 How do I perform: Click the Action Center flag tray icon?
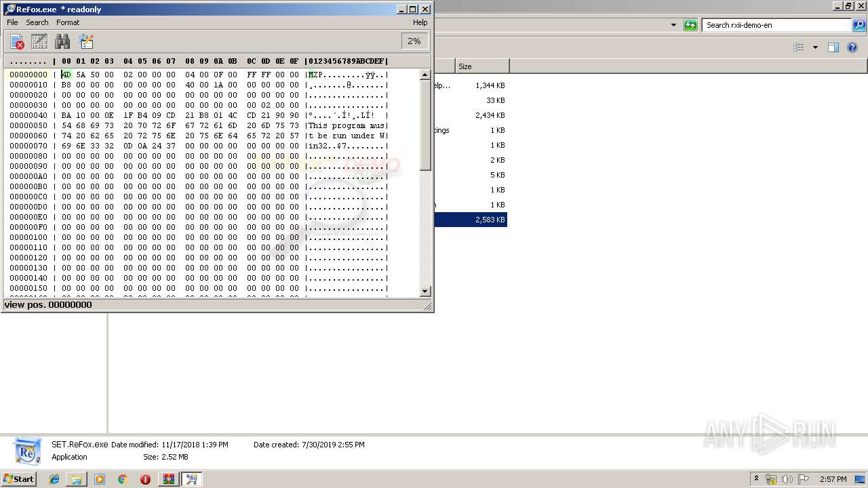(804, 479)
